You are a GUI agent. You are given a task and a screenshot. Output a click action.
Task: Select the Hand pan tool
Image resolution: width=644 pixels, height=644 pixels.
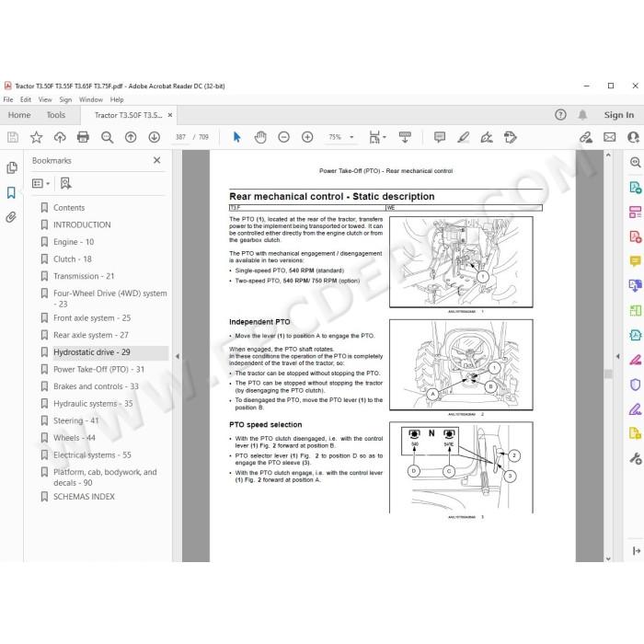tap(260, 137)
